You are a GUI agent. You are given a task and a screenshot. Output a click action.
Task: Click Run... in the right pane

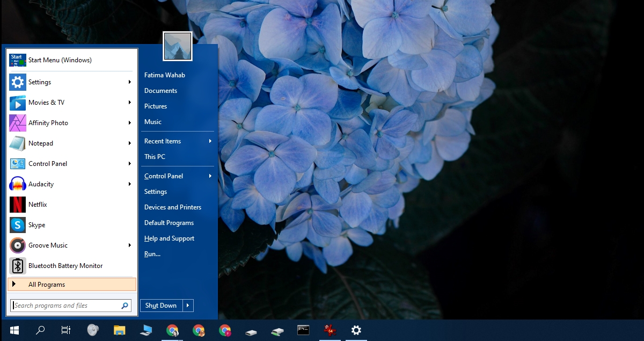152,254
